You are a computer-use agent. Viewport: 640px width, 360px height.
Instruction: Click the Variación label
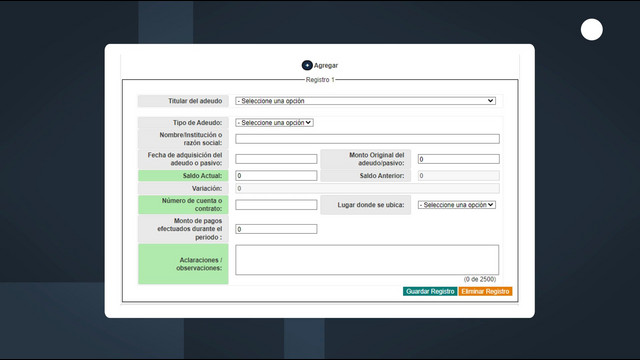[183, 188]
